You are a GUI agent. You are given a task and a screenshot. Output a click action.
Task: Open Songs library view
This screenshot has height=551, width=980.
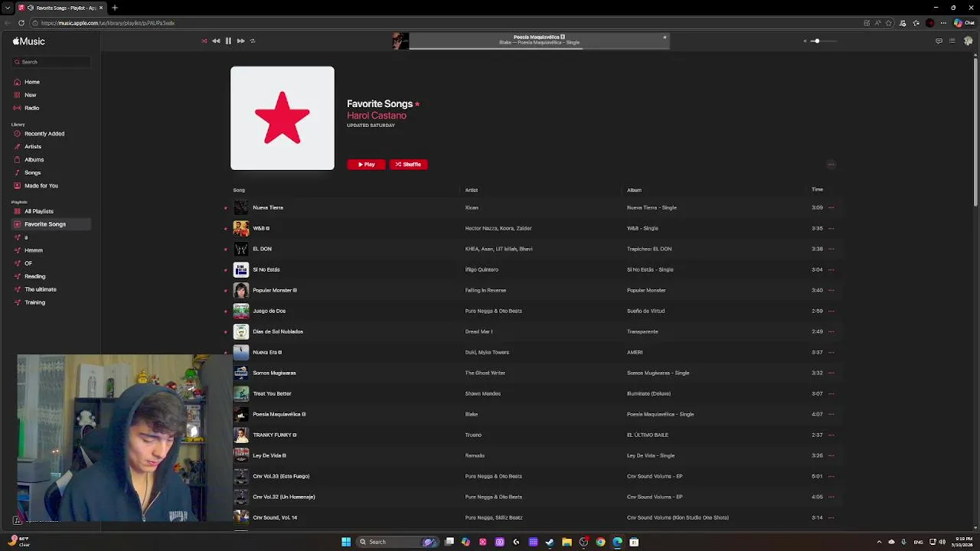pyautogui.click(x=33, y=173)
